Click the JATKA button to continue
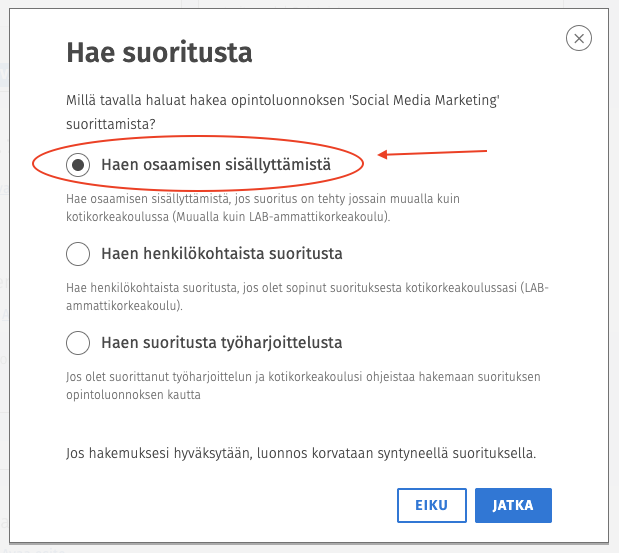 pos(513,505)
